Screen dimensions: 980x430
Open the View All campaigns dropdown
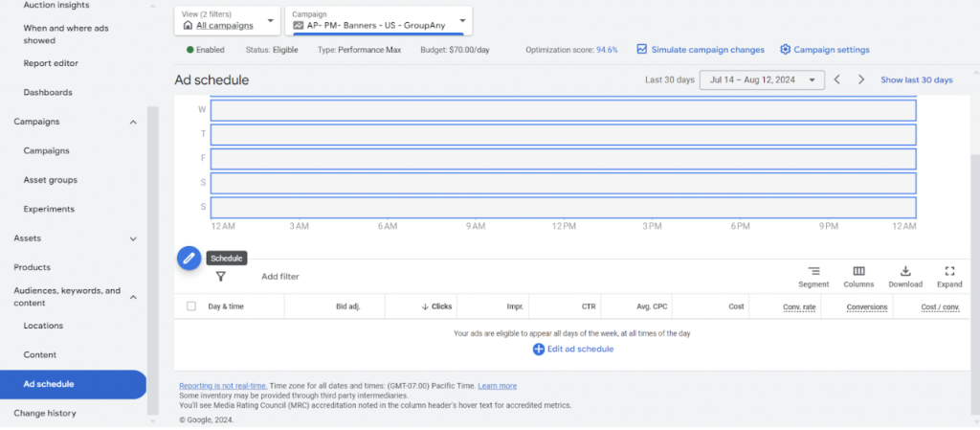point(227,20)
